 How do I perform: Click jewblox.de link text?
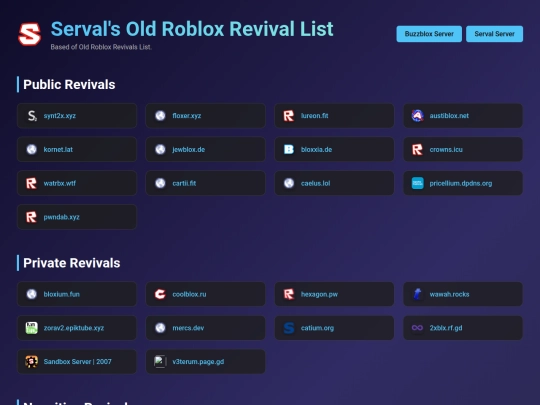(x=189, y=149)
